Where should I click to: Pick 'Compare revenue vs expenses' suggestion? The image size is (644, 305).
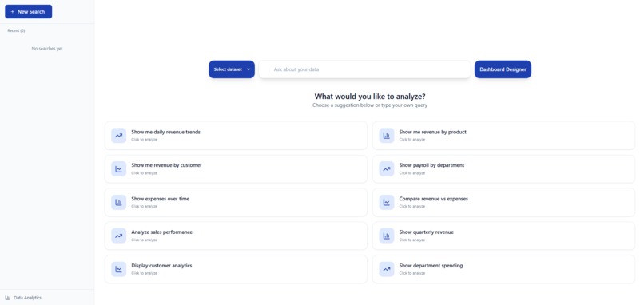503,202
